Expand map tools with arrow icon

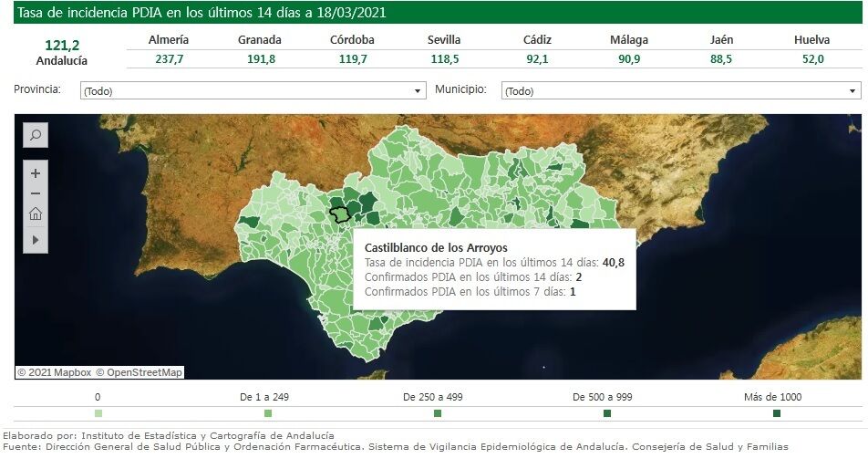36,239
